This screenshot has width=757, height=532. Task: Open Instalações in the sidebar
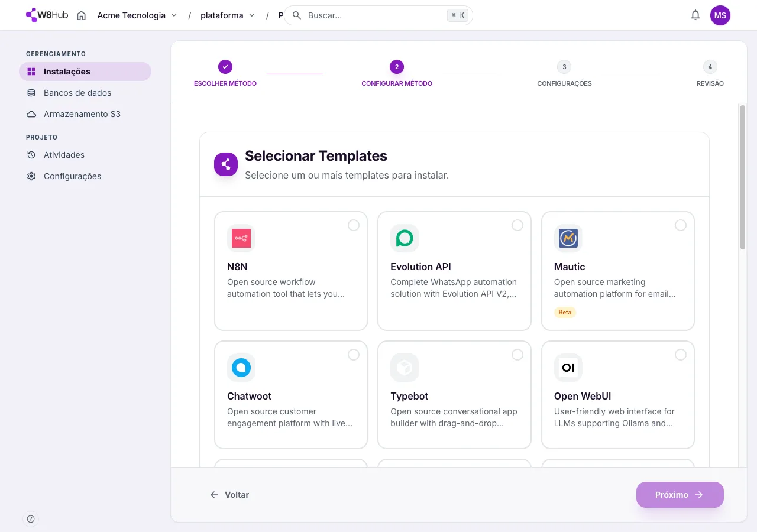pos(85,72)
